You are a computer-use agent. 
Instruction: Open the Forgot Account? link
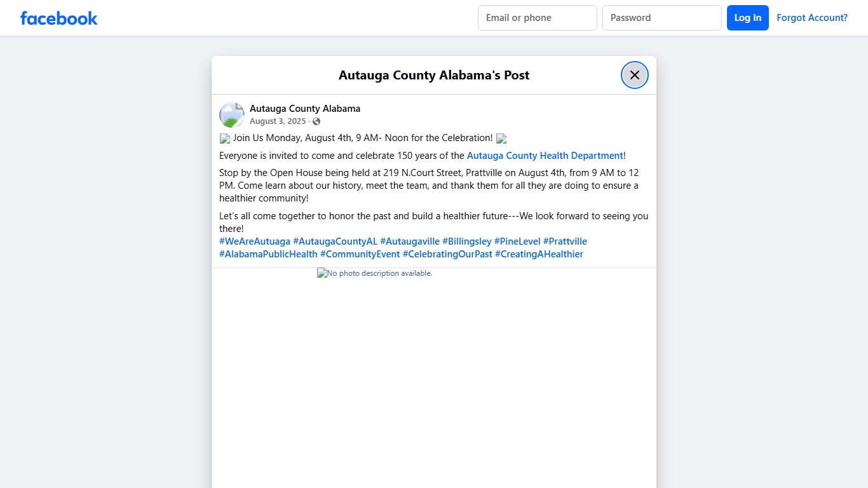coord(811,18)
